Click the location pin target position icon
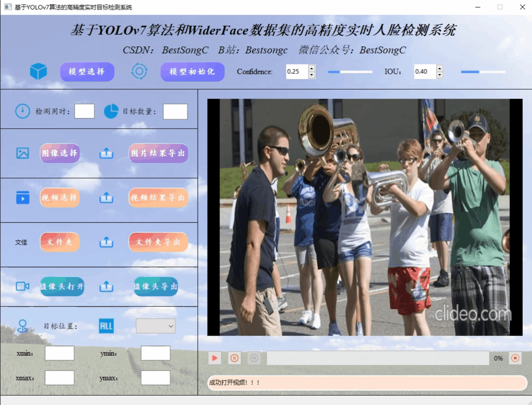This screenshot has width=532, height=405. pos(23,326)
